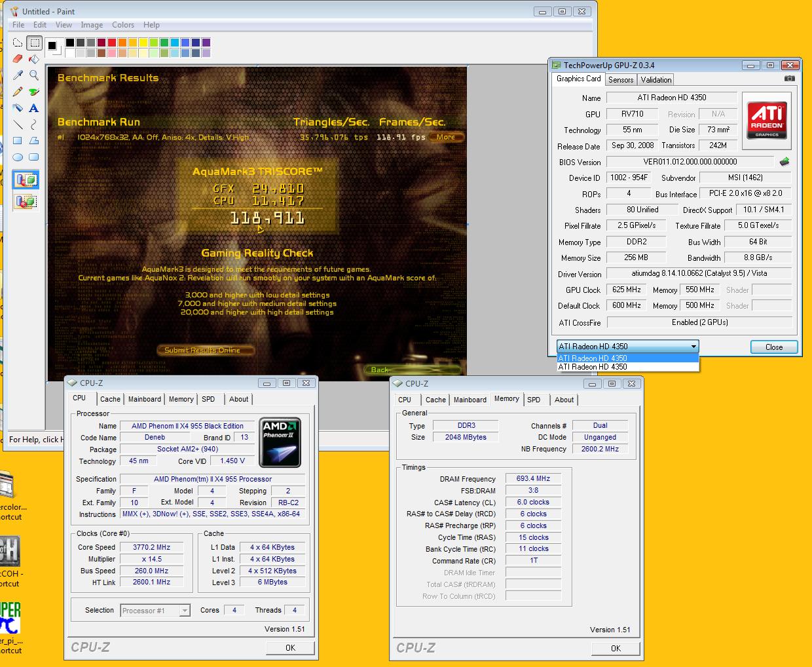Select the Free-Form Select tool in Paint

coord(18,43)
